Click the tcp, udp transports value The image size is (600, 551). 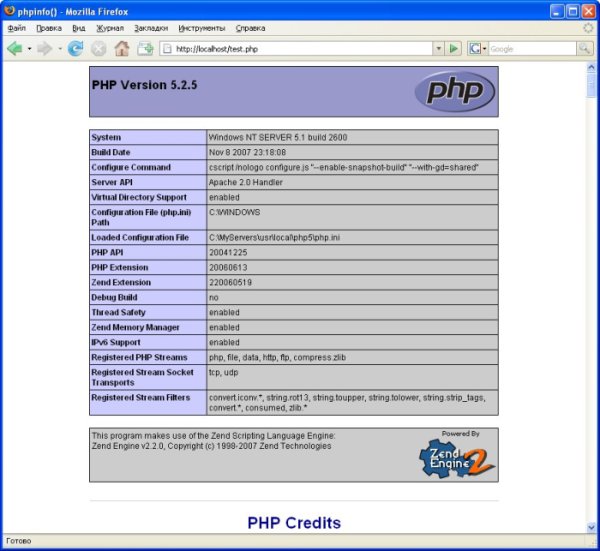pyautogui.click(x=223, y=372)
